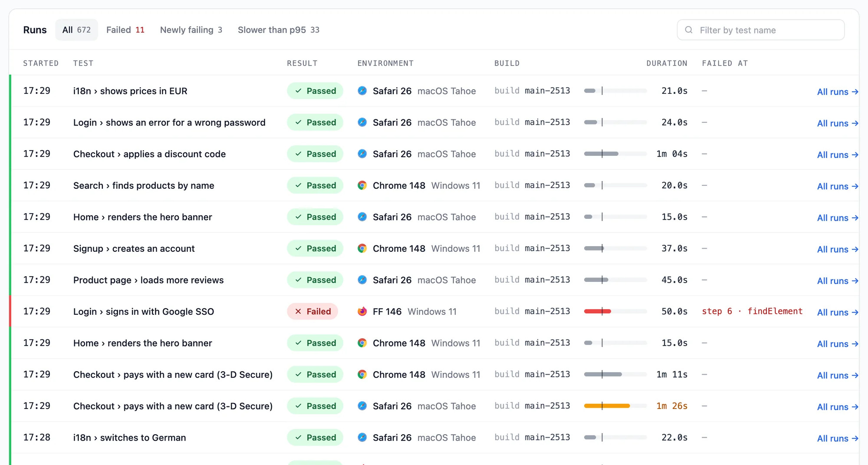Screen dimensions: 868x465
Task: Click 'FF 146 Windows 11' environment cell
Action: tap(407, 311)
